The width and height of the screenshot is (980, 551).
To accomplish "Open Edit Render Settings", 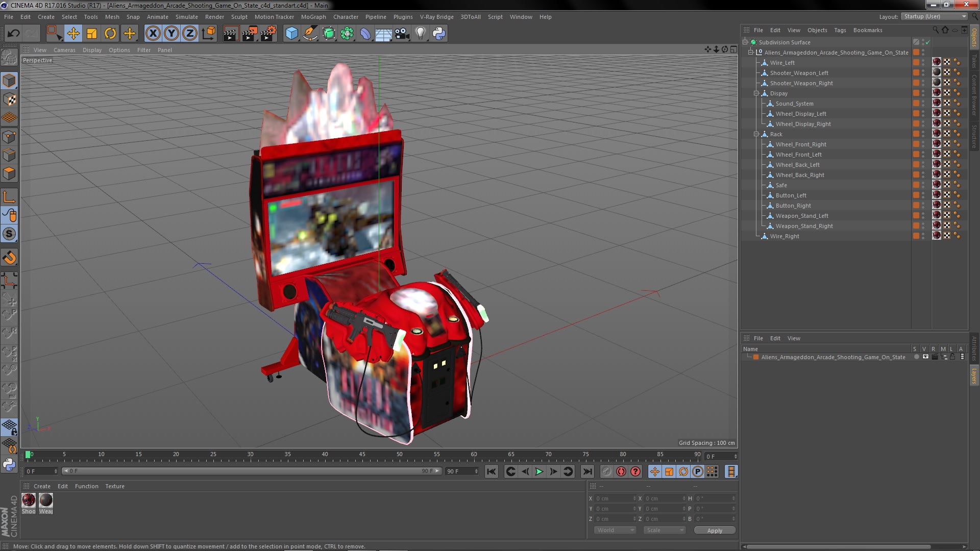I will pos(268,34).
